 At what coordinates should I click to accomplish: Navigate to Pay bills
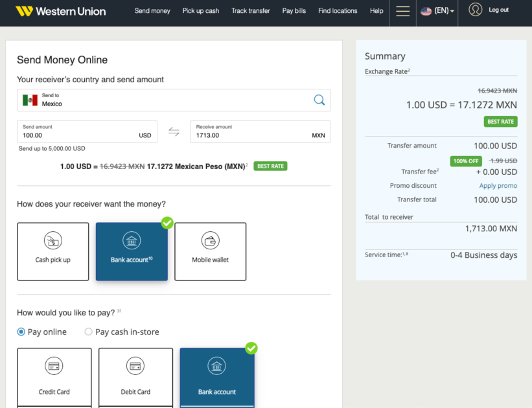[x=294, y=11]
